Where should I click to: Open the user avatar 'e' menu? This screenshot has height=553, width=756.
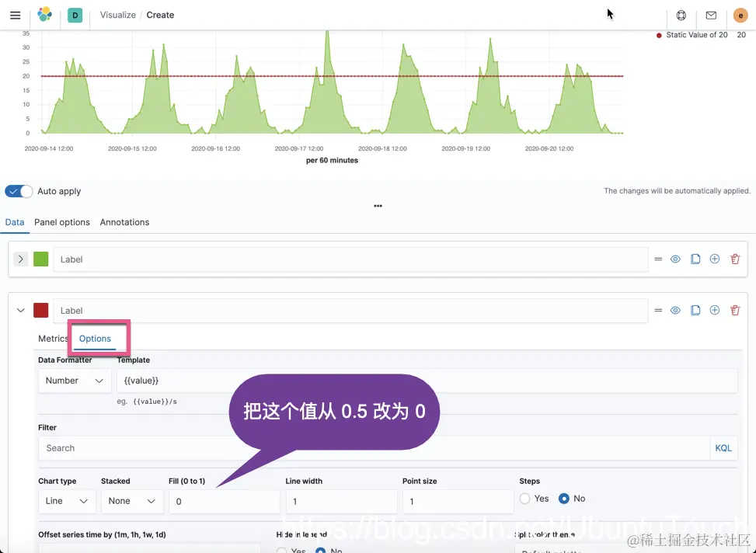tap(740, 16)
